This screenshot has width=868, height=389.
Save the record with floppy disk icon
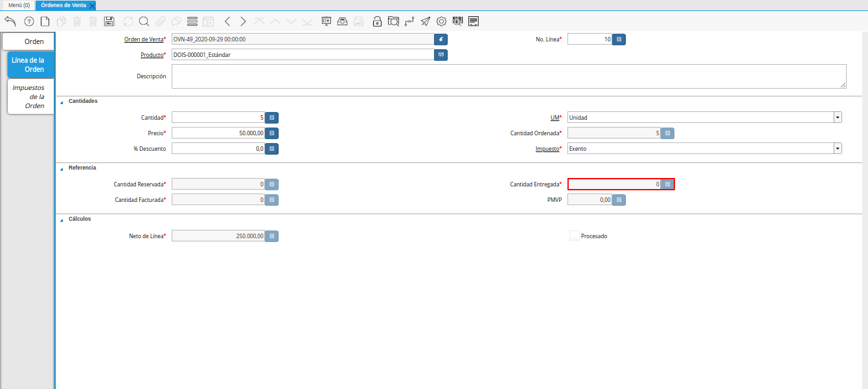[x=109, y=21]
